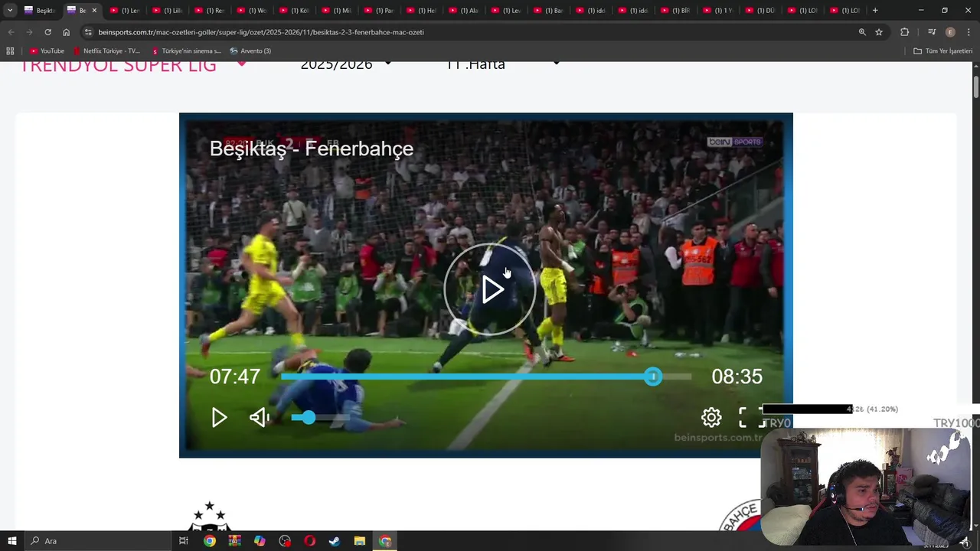
Task: Open the 2025/2026 season dropdown
Action: coord(346,65)
